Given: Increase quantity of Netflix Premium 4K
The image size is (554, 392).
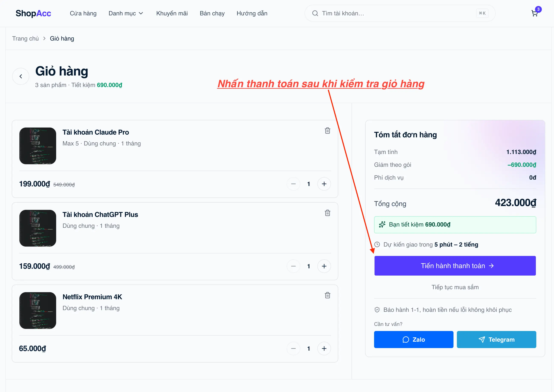Looking at the screenshot, I should tap(324, 348).
